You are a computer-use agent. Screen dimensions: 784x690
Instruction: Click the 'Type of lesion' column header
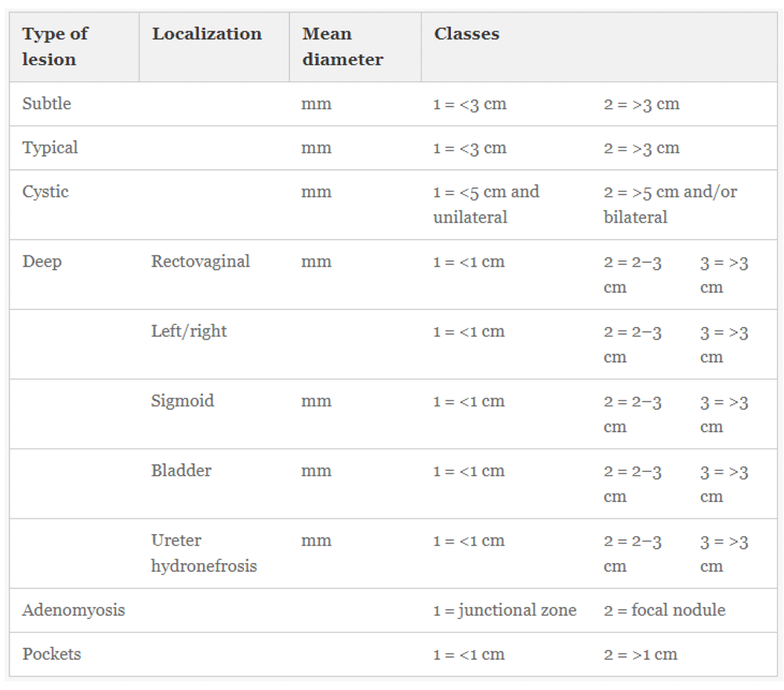click(74, 46)
